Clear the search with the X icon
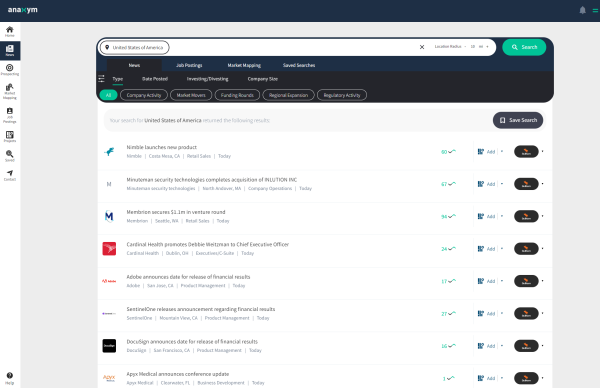Image resolution: width=600 pixels, height=388 pixels. (422, 47)
